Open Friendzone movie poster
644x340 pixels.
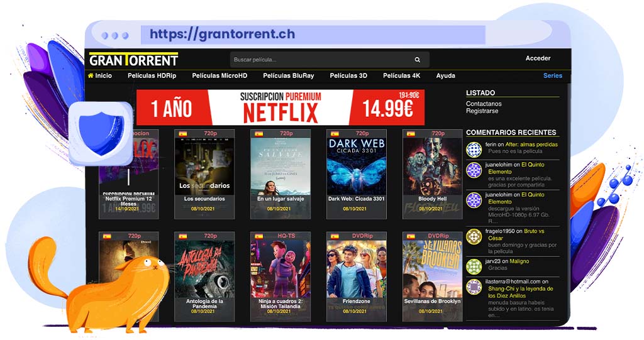[357, 268]
